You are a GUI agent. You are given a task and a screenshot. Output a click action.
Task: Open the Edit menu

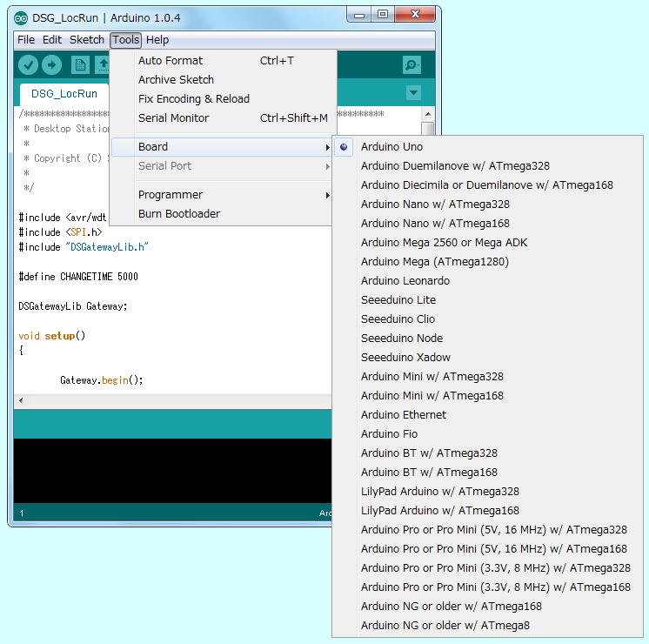tap(51, 40)
